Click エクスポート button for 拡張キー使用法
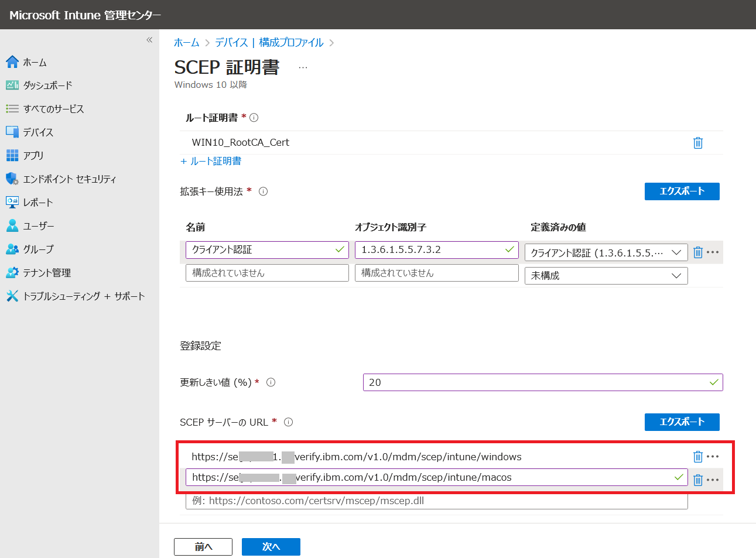 point(682,191)
